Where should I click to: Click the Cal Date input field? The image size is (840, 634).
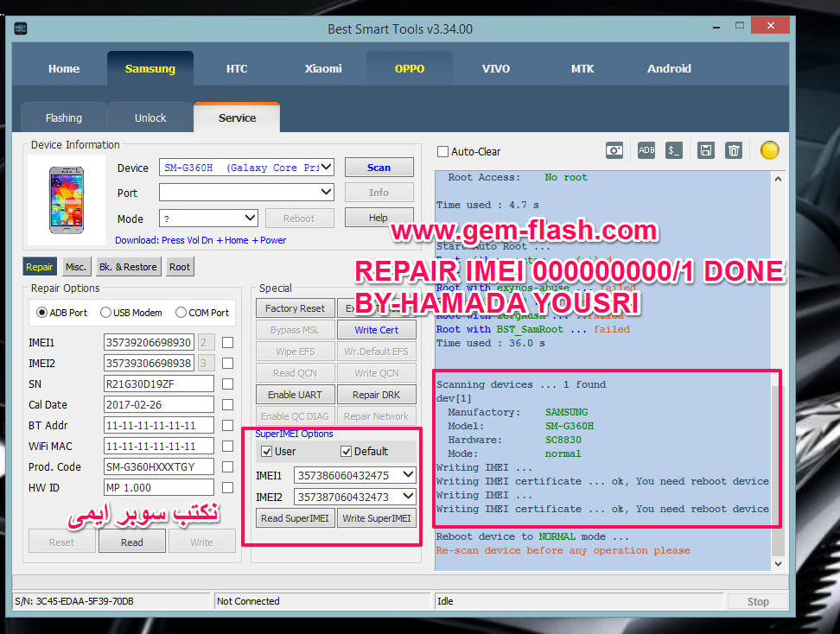click(158, 404)
